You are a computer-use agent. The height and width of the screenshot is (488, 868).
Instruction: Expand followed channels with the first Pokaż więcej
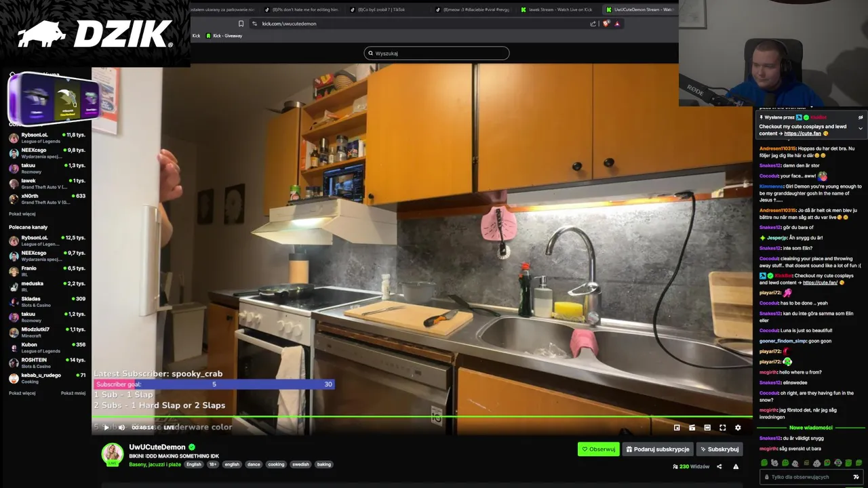(x=22, y=213)
